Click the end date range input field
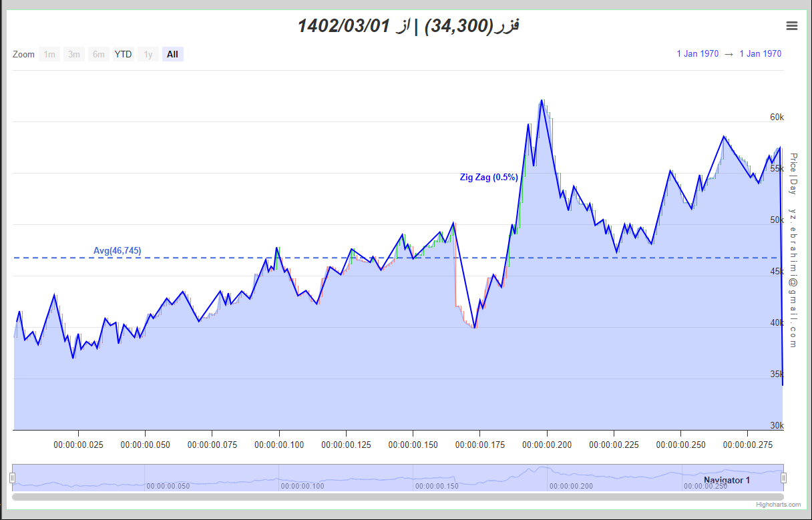812x520 pixels. point(761,53)
